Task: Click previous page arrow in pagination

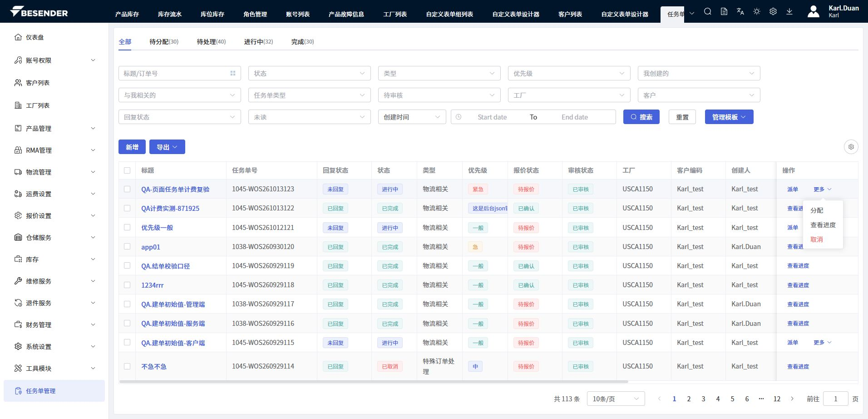Action: (659, 399)
